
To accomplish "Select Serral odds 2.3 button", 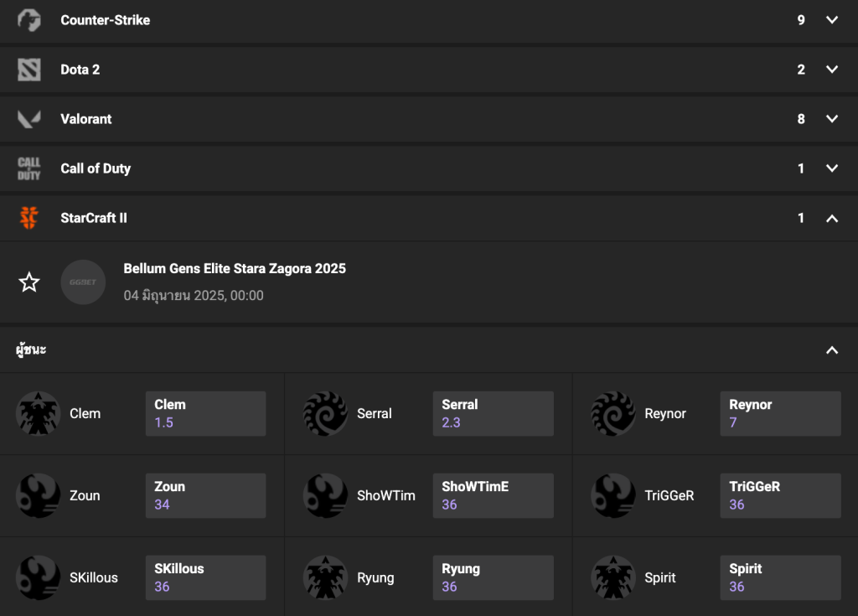I will pyautogui.click(x=493, y=413).
